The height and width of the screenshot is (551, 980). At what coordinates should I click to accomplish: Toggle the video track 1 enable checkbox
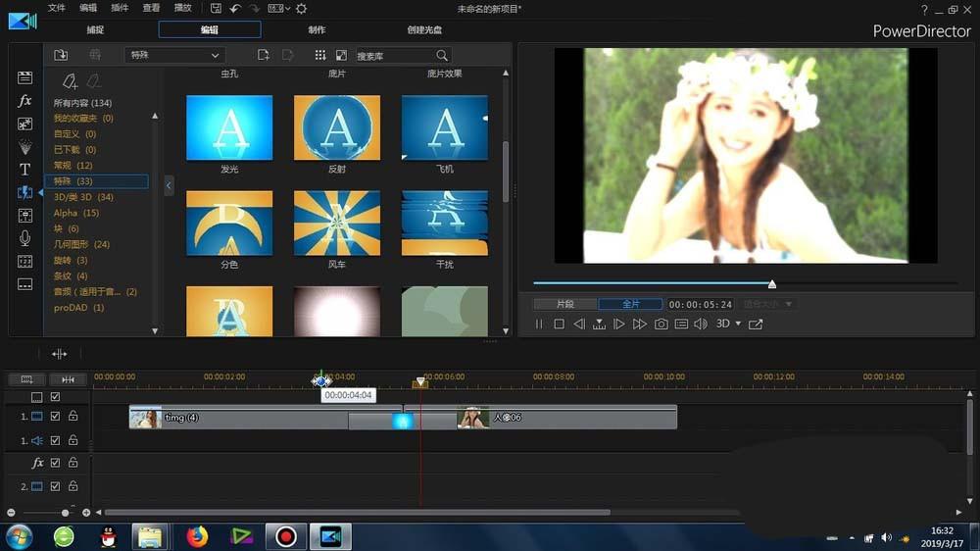pos(55,417)
